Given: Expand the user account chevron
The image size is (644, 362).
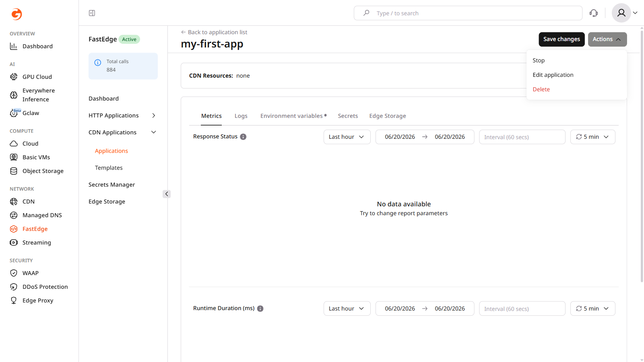Looking at the screenshot, I should coord(635,13).
